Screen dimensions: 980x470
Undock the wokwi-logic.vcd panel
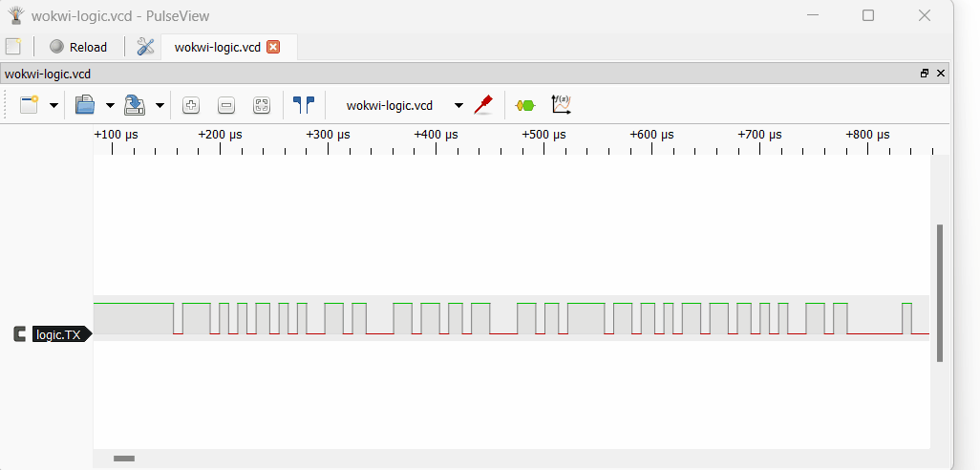tap(925, 74)
